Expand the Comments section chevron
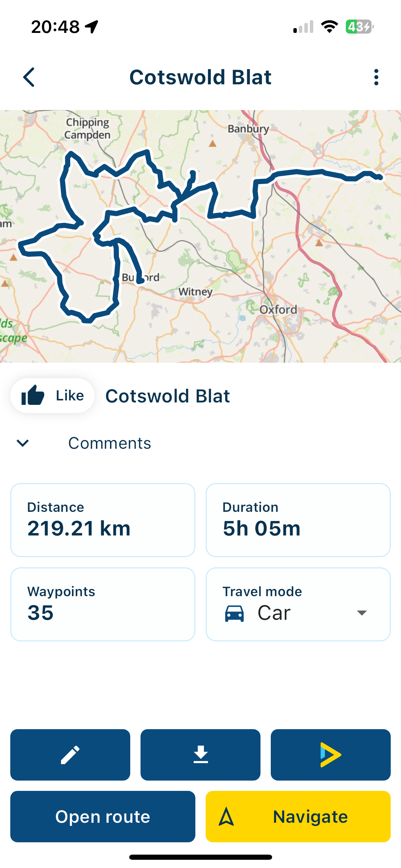 pos(23,443)
